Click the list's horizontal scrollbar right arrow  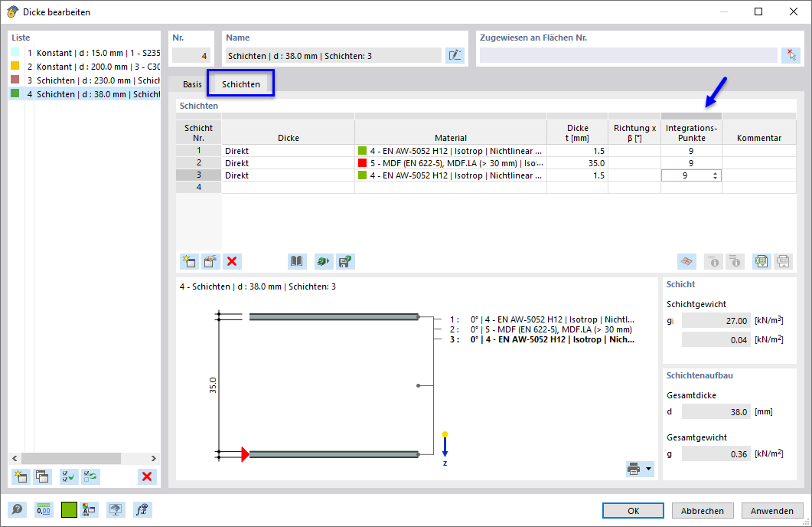coord(153,458)
